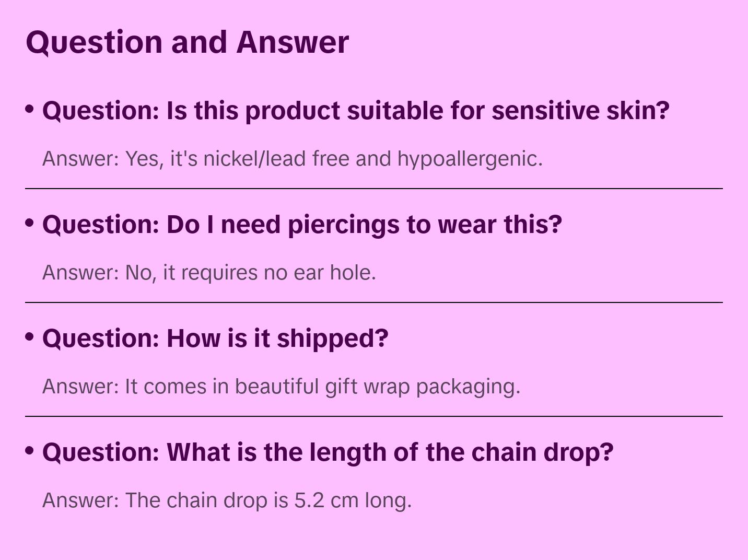Viewport: 748px width, 560px height.
Task: Click the divider line below the hypoallergenic answer
Action: point(374,189)
